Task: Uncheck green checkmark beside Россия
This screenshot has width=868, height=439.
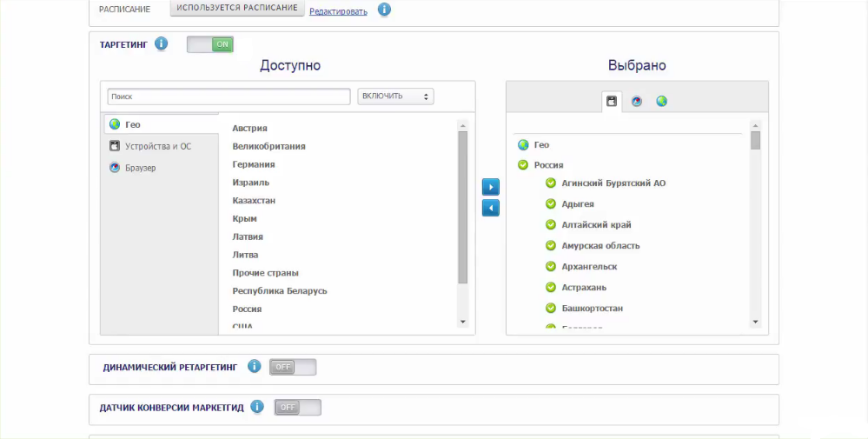Action: click(x=522, y=165)
